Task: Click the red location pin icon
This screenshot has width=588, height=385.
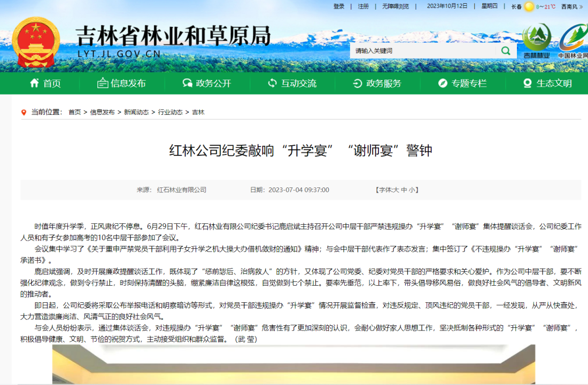Action: (x=24, y=112)
